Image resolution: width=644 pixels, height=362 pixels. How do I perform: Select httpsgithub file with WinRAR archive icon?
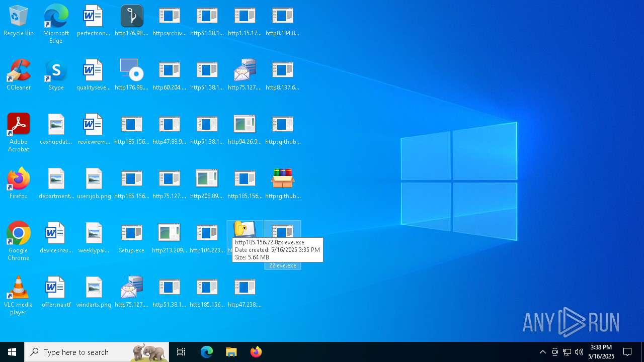pyautogui.click(x=282, y=184)
